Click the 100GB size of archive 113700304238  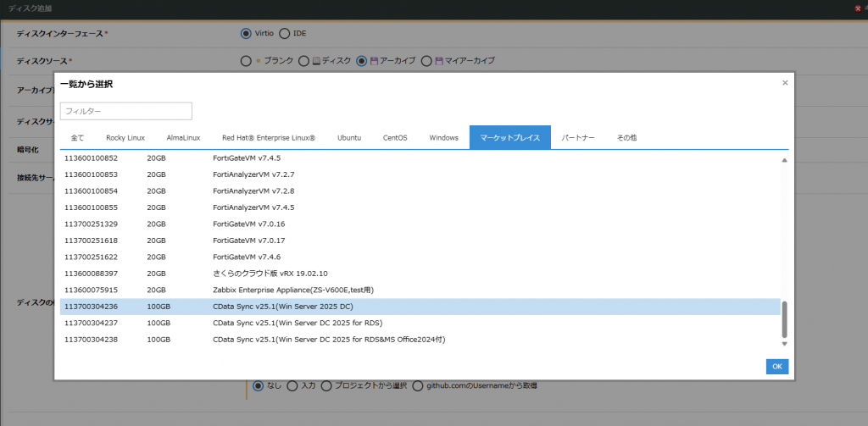pos(159,339)
